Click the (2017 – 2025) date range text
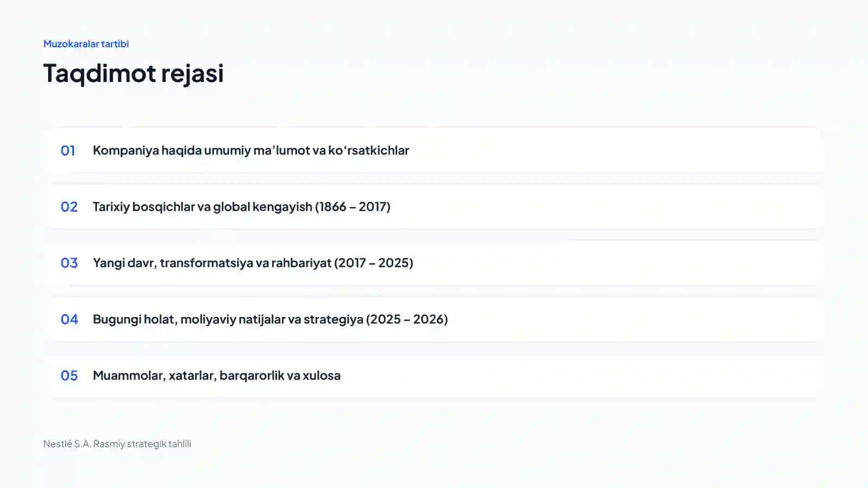Screen dimensions: 868x488 [x=374, y=263]
